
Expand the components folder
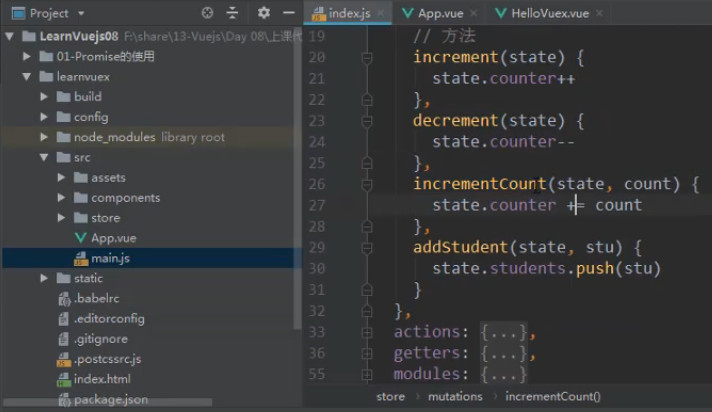click(61, 198)
